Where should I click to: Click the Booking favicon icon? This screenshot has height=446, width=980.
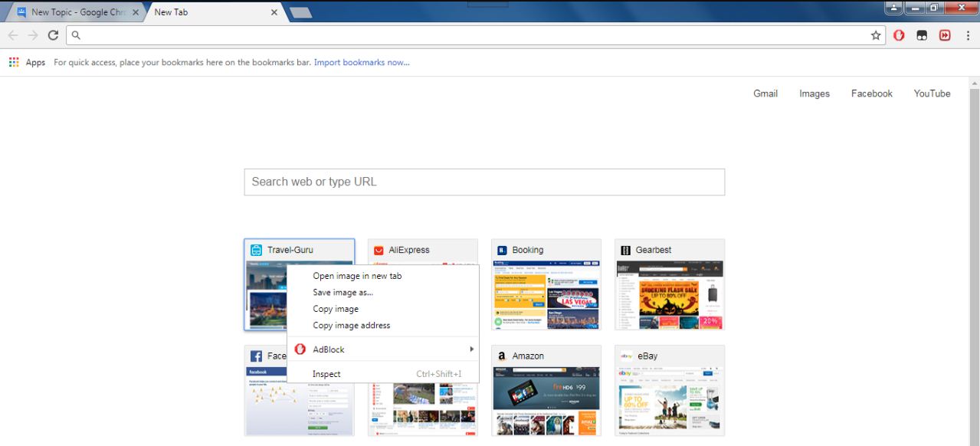click(503, 250)
